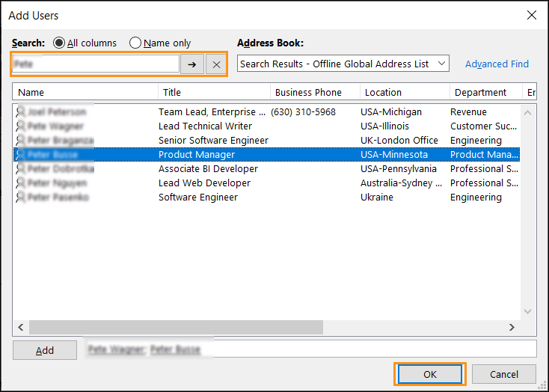Click the USA-Minnesota location cell

tap(394, 155)
